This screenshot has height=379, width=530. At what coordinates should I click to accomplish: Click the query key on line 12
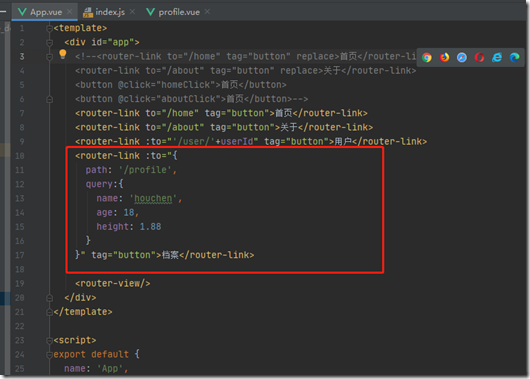click(99, 184)
